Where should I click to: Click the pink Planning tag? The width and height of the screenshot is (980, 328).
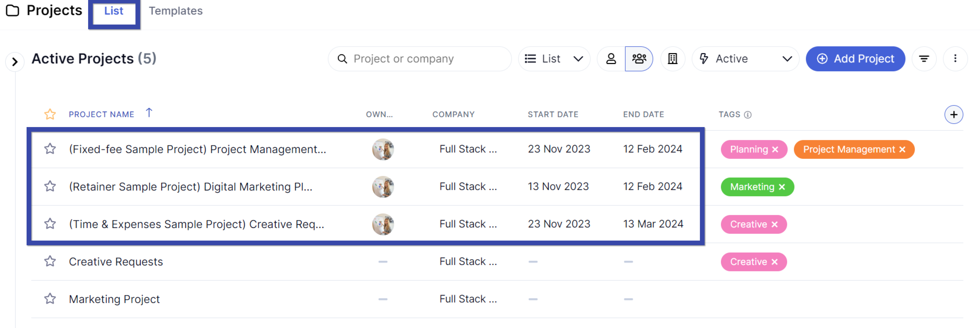pyautogui.click(x=754, y=149)
